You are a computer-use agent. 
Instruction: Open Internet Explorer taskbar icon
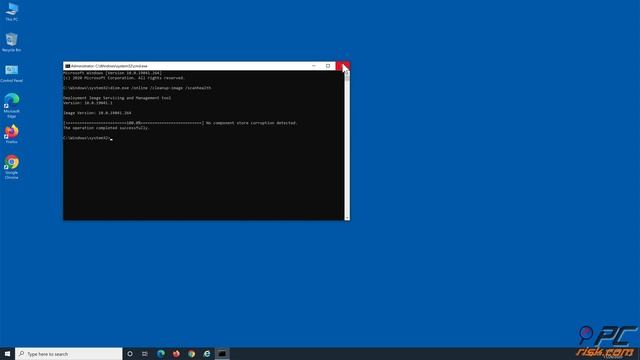coord(207,354)
